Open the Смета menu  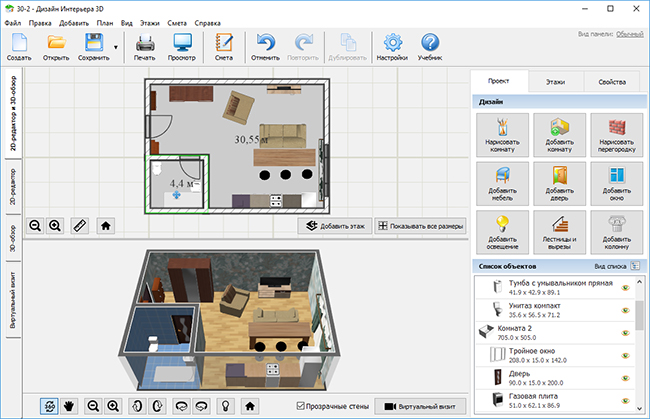[x=177, y=23]
